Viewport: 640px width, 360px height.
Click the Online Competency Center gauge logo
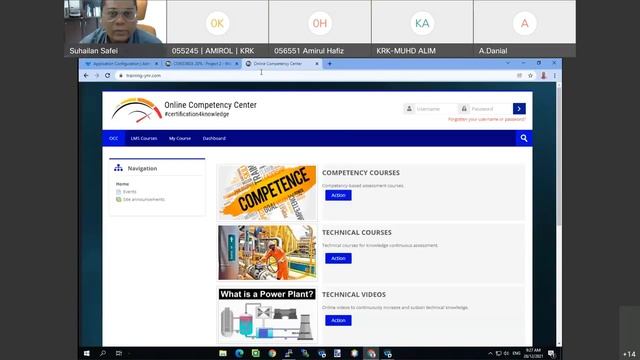pyautogui.click(x=137, y=110)
